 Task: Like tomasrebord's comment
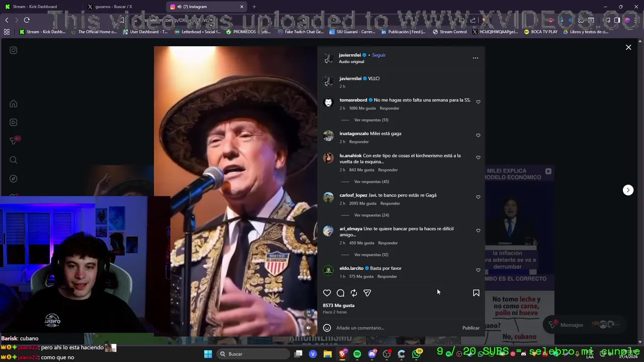coord(478,102)
